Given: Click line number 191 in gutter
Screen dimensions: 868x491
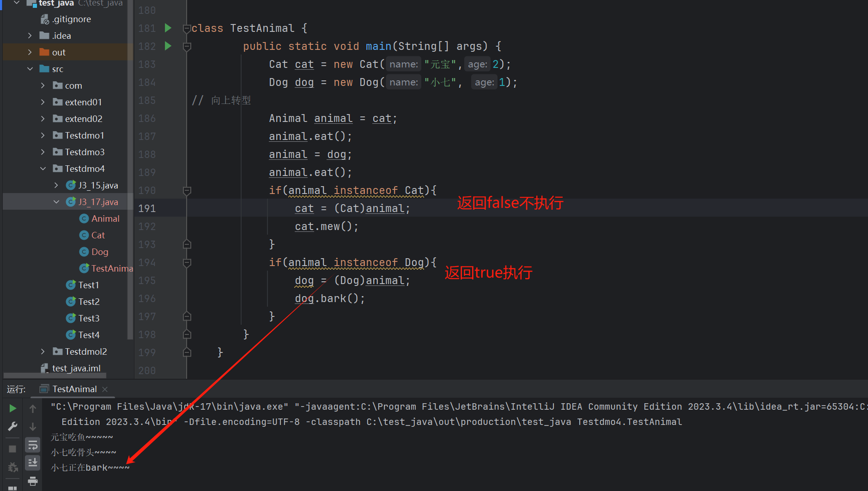Looking at the screenshot, I should pyautogui.click(x=147, y=208).
